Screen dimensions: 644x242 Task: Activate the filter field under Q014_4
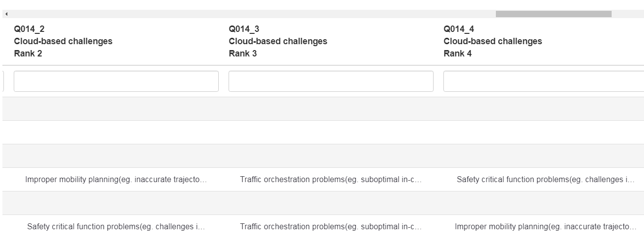click(x=543, y=81)
